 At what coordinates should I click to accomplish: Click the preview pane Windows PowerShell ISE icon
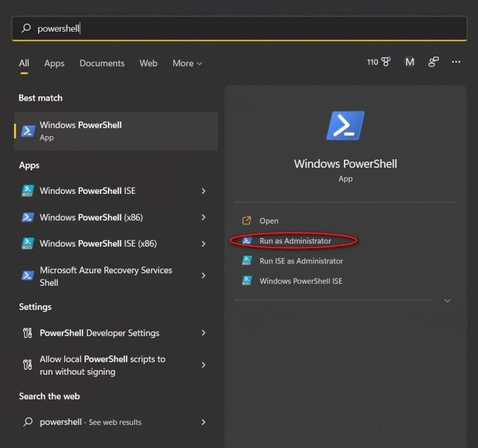247,280
